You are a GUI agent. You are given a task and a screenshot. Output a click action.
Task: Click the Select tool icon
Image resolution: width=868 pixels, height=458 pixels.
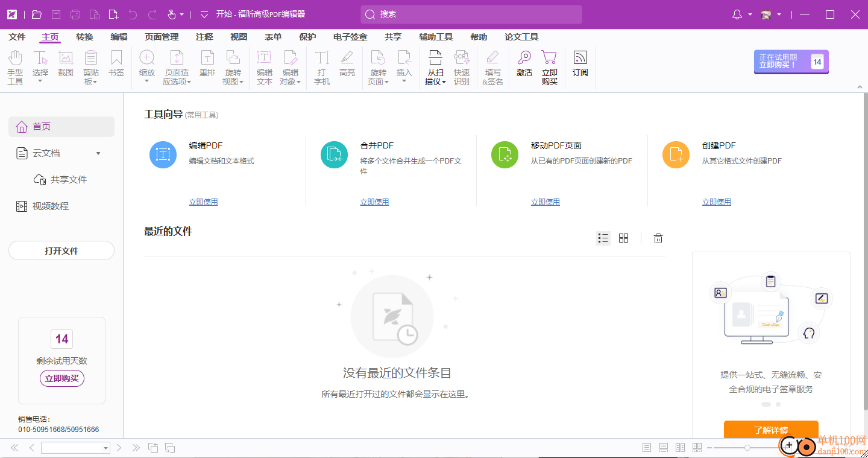(x=40, y=59)
